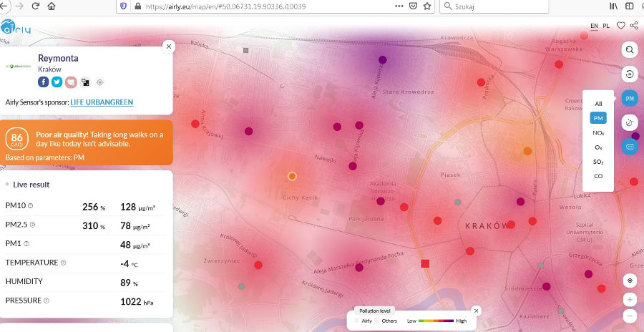The height and width of the screenshot is (332, 644).
Task: Center the map on Reymonta sensor
Action: (99, 82)
